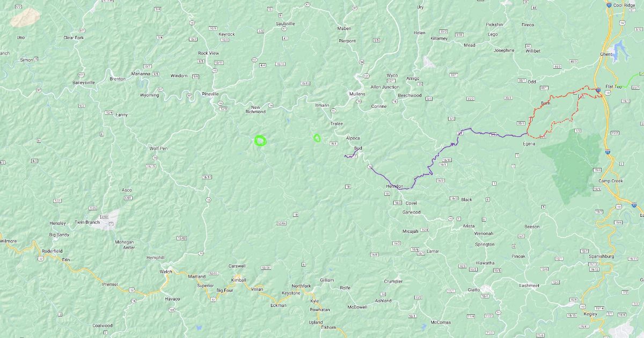Click the Northfork town label
The width and height of the screenshot is (644, 338).
tap(301, 286)
